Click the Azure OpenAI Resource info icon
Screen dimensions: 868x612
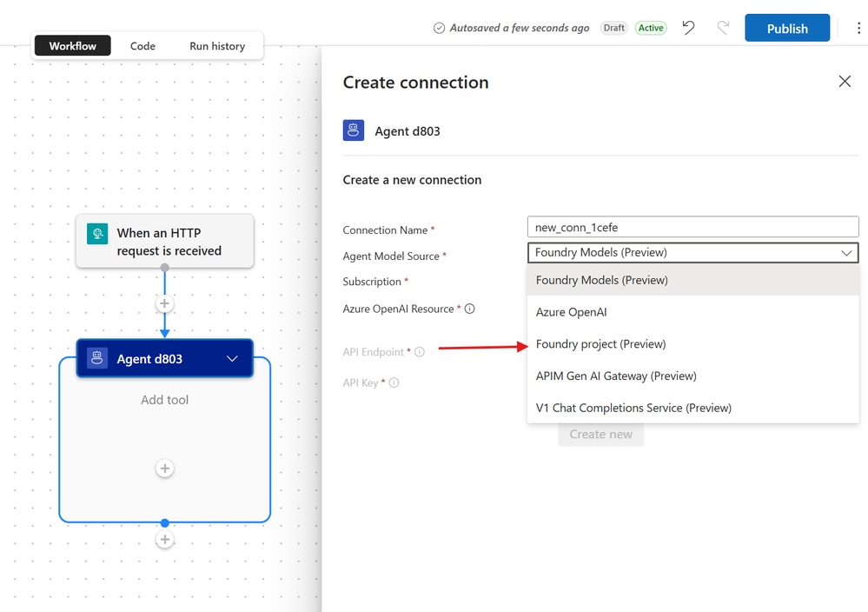coord(469,309)
